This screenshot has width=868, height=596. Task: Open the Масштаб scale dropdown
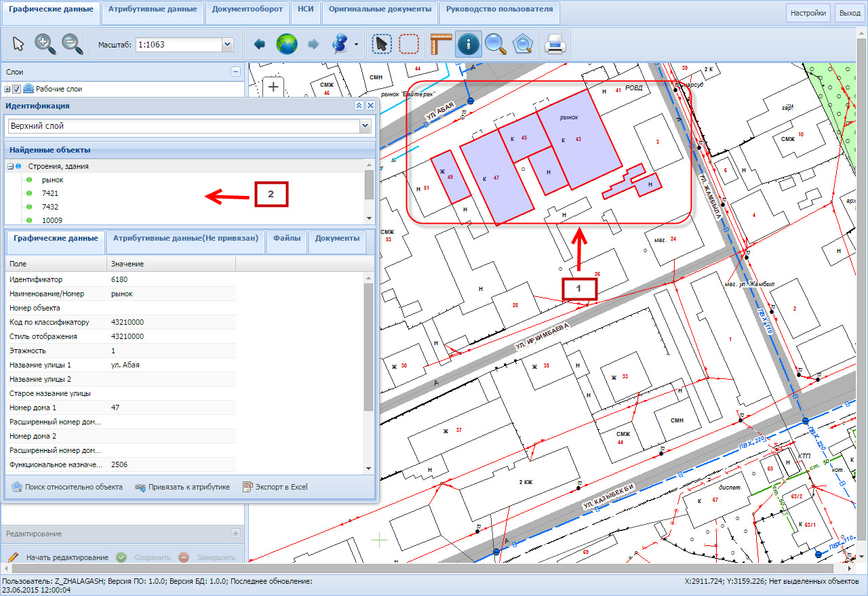(227, 45)
